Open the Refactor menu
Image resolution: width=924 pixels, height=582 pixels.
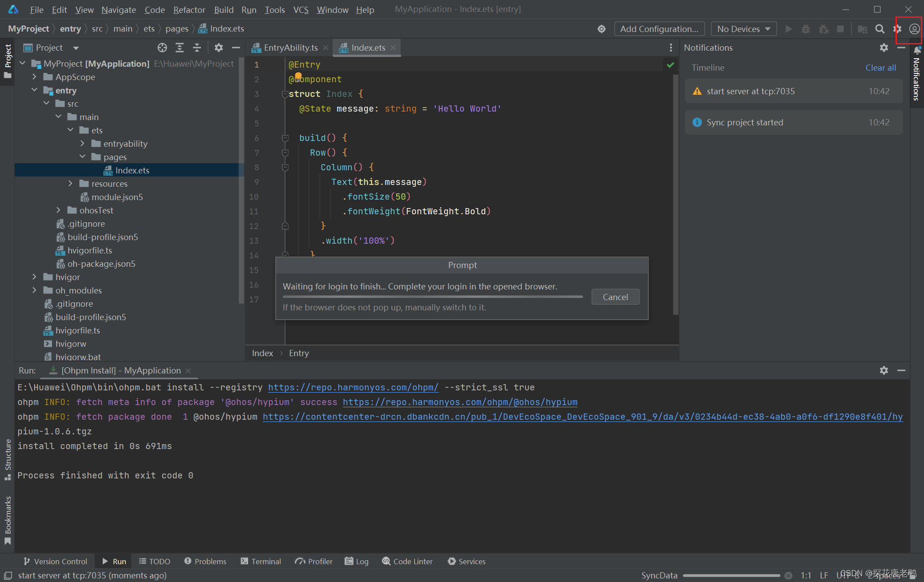(189, 10)
